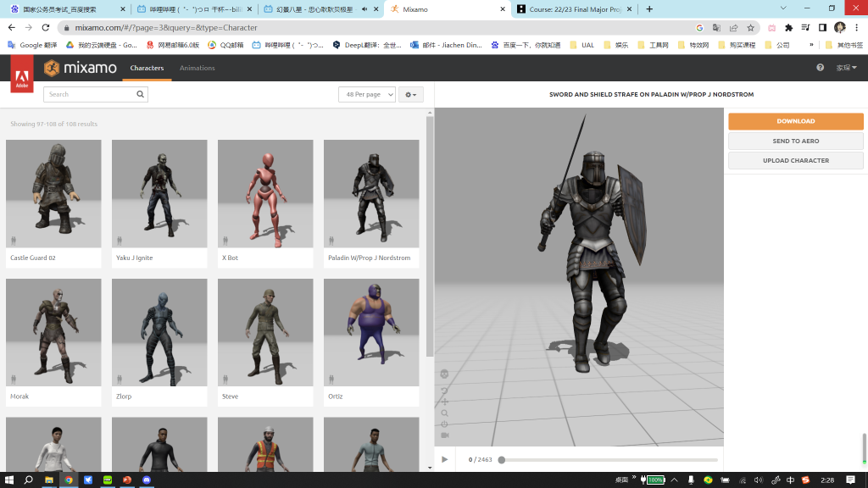Select the Yaku J Ignite character
This screenshot has height=488, width=868.
159,203
